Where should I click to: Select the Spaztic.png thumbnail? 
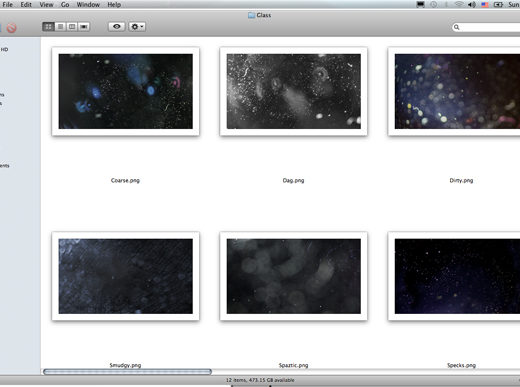[294, 276]
